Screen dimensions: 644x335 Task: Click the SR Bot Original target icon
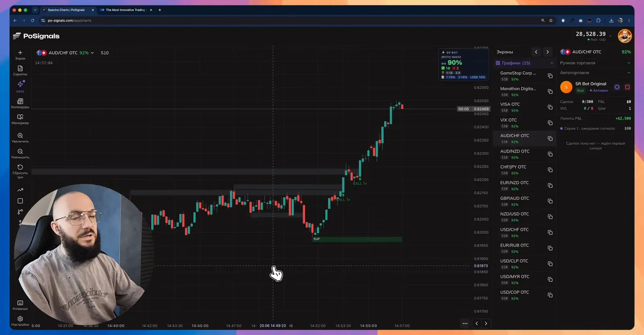(x=617, y=87)
